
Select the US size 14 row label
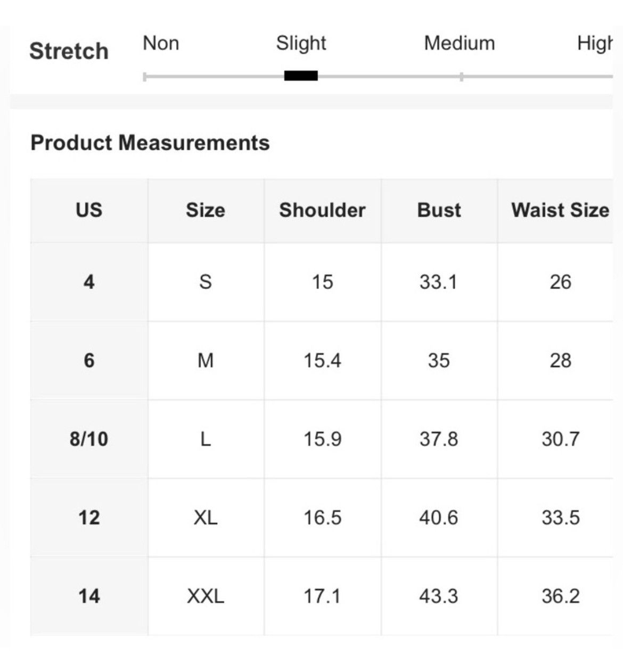89,596
